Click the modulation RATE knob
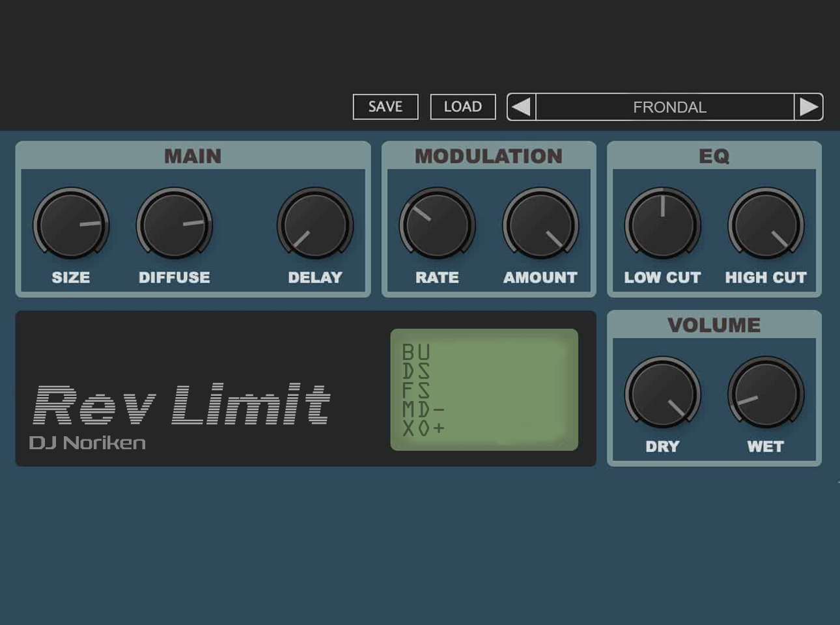This screenshot has width=840, height=625. (437, 225)
